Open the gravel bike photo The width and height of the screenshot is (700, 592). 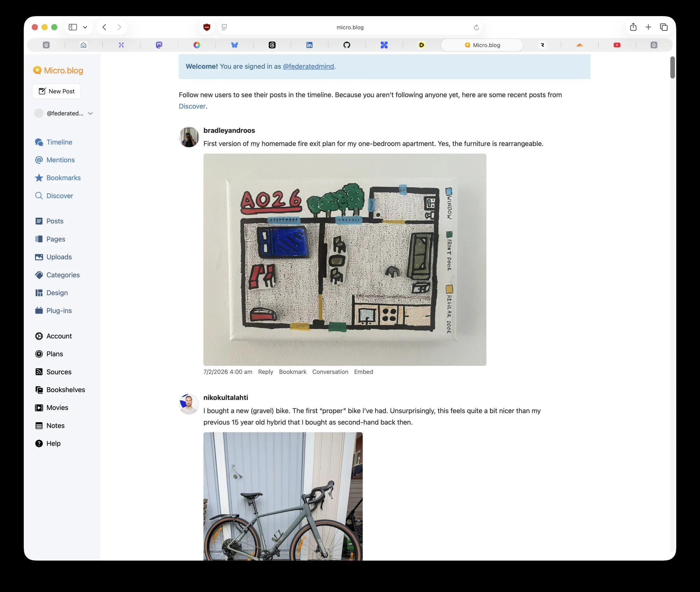tap(283, 496)
